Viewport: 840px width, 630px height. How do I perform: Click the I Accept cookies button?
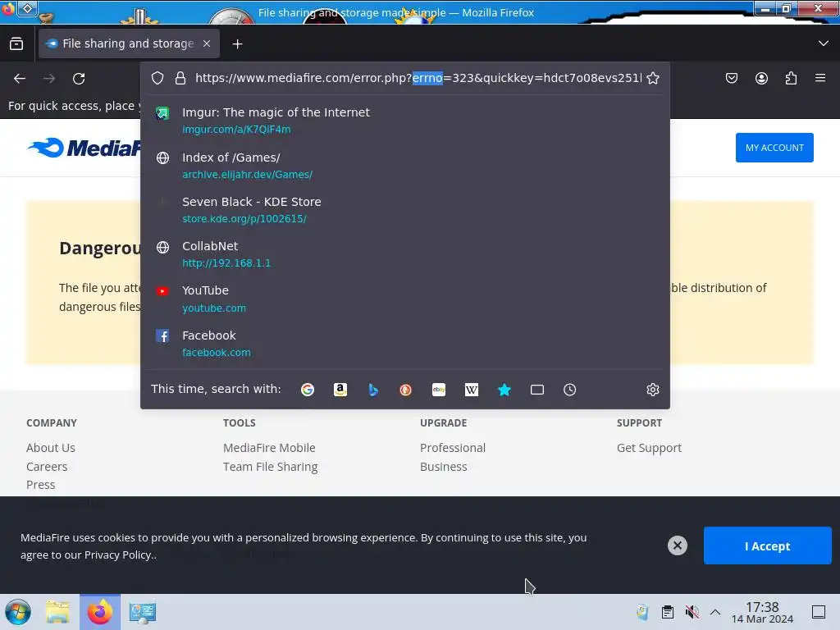point(767,546)
